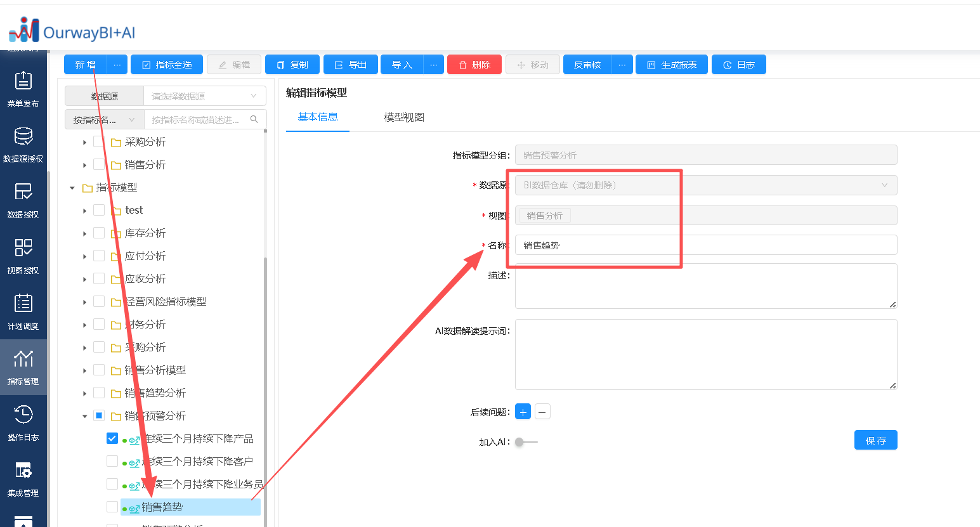Screen dimensions: 980x527
Task: Open 数据授权 from the sidebar
Action: coord(23,200)
